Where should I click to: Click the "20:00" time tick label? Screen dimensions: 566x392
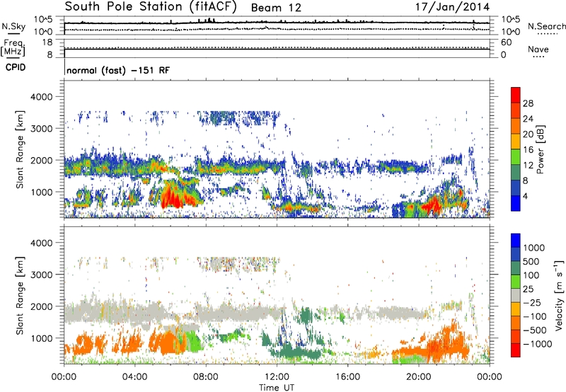[x=419, y=377]
